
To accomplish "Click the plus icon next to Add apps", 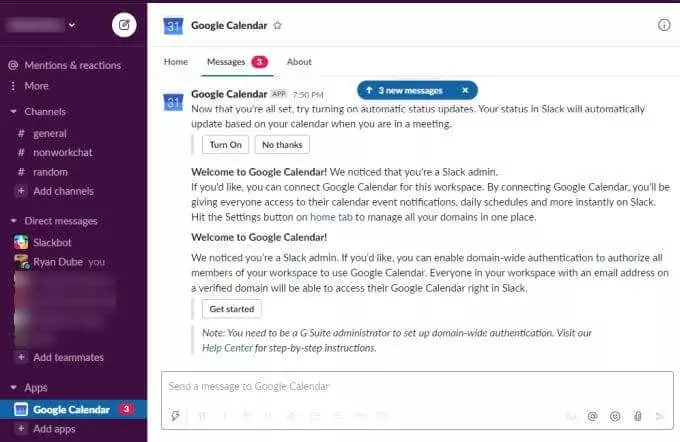I will (20, 429).
